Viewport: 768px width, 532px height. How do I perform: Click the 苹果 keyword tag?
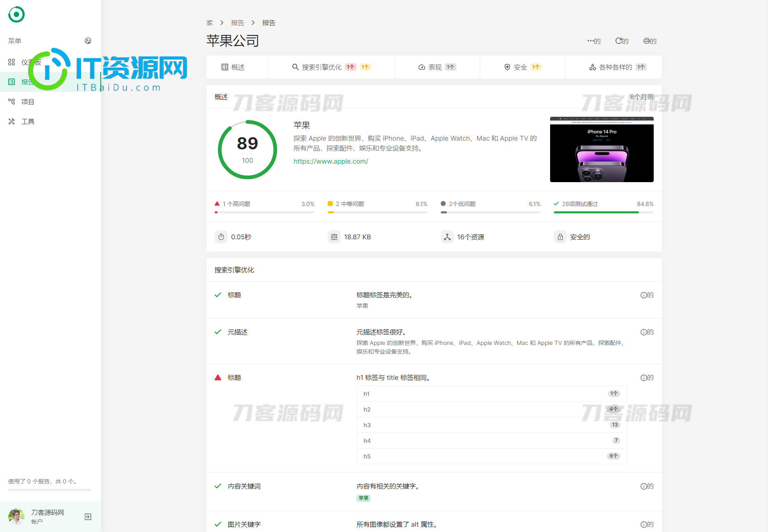tap(363, 498)
